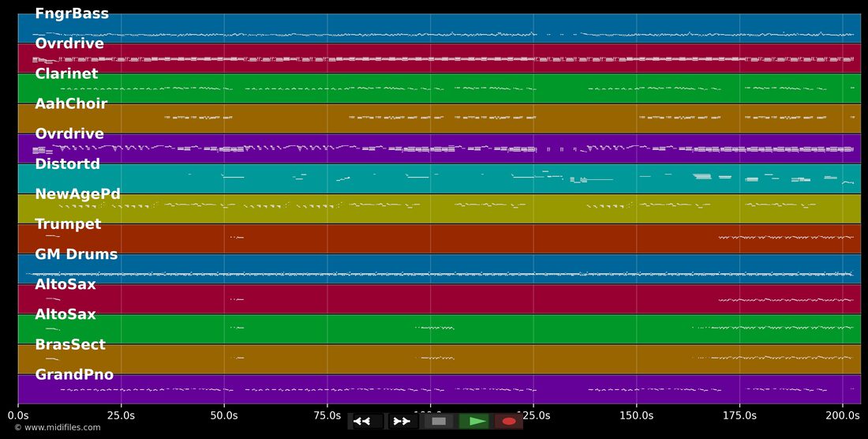The width and height of the screenshot is (868, 439).
Task: Open the www.midifiles.com copyright link
Action: pyautogui.click(x=58, y=427)
